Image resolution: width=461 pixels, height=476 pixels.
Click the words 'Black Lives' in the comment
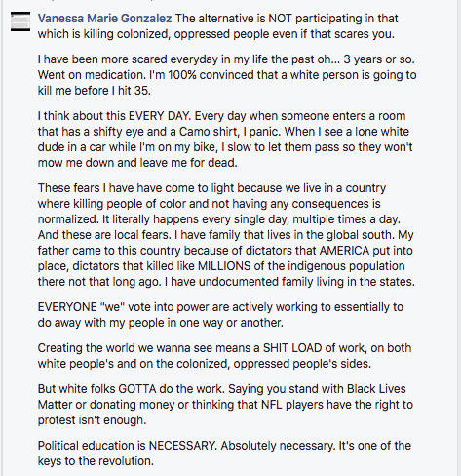tap(376, 389)
